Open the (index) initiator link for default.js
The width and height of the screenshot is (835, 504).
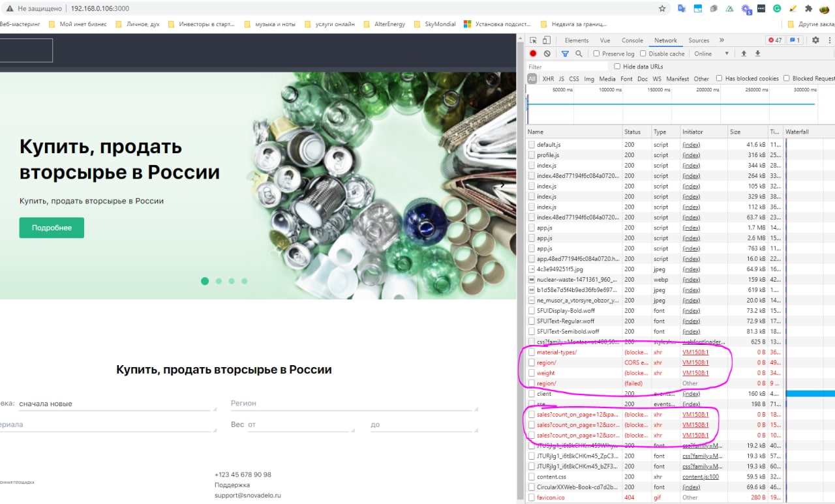[691, 145]
